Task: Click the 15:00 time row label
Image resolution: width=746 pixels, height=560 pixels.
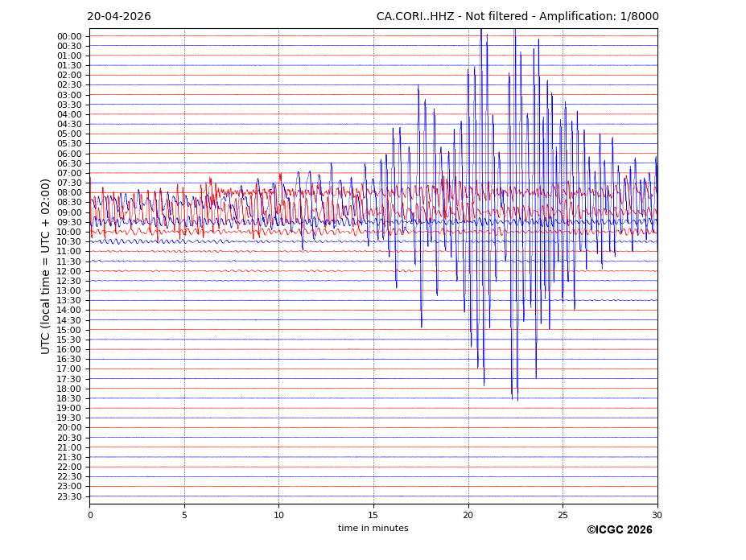Action: [x=69, y=330]
